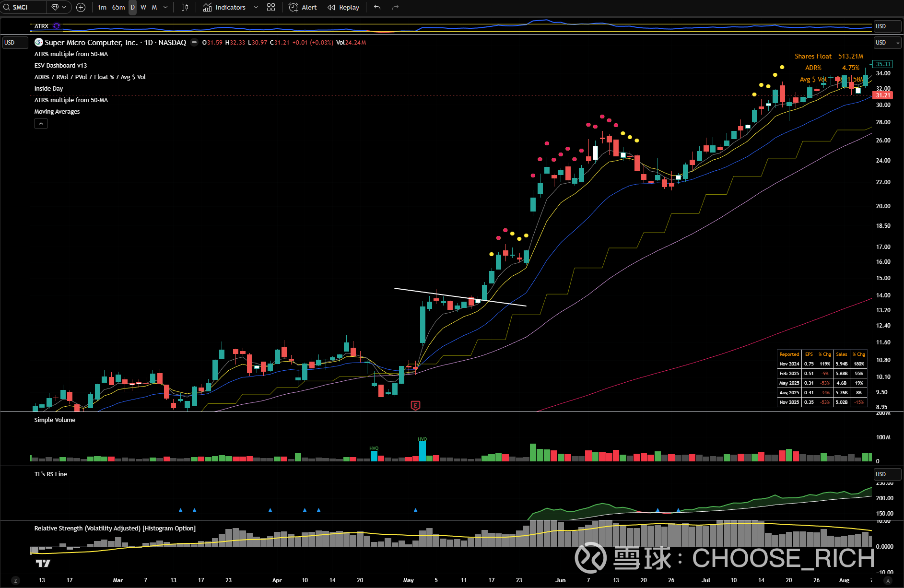904x588 pixels.
Task: Create an Alert via its label
Action: point(309,7)
